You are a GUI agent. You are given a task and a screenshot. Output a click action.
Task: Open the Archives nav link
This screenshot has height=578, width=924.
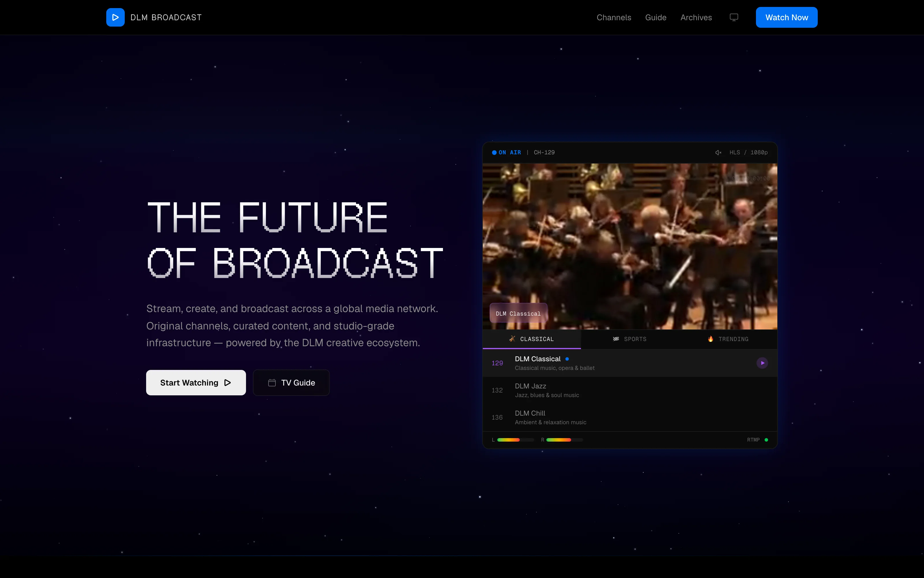[696, 17]
